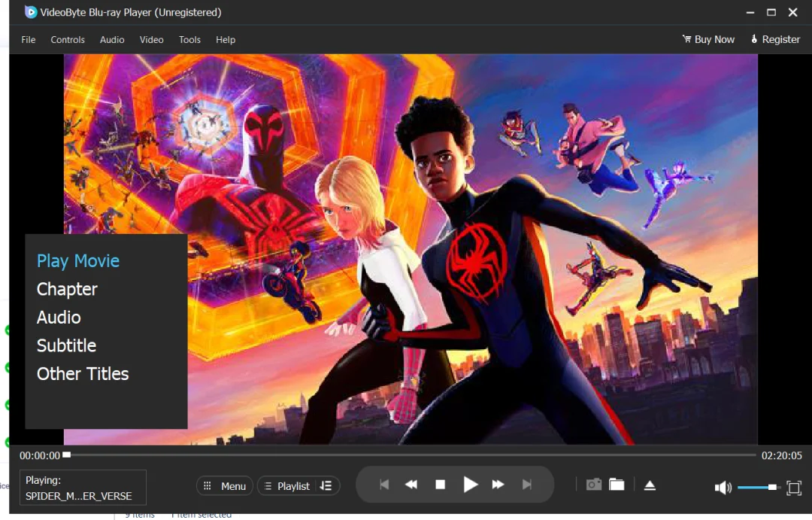
Task: Open the snapshot folder icon
Action: tap(617, 485)
